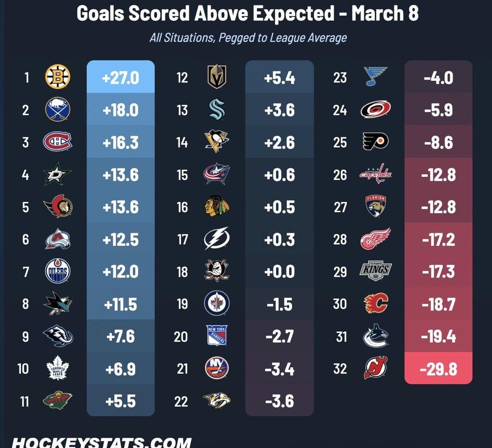Viewport: 492px width, 448px height.
Task: Select the Edmonton Oilers logo
Action: click(x=58, y=271)
